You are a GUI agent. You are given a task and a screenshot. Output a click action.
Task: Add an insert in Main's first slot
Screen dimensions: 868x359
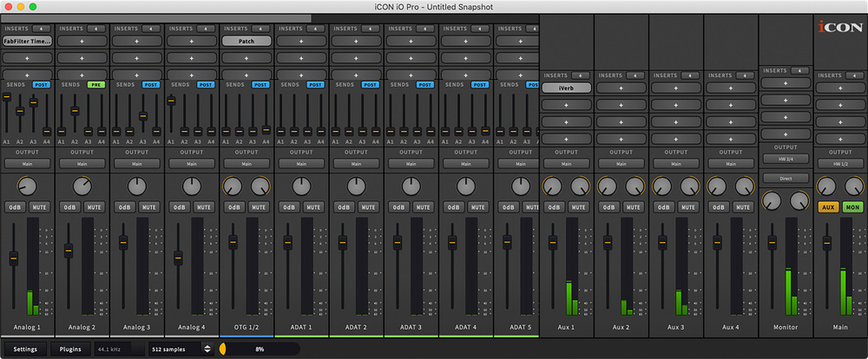pos(840,88)
